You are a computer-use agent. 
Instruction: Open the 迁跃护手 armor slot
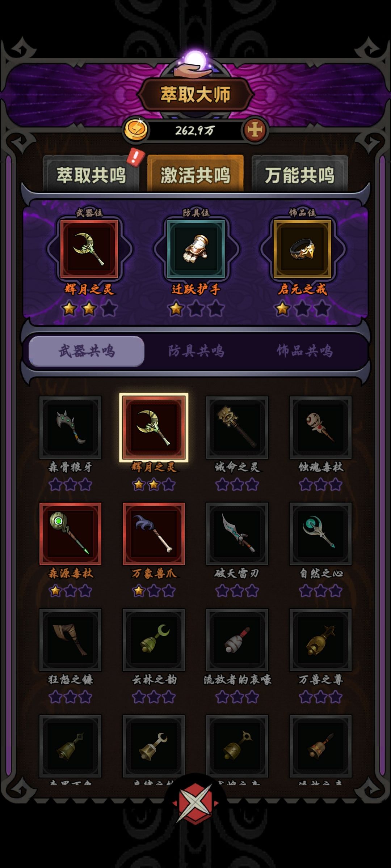(196, 249)
